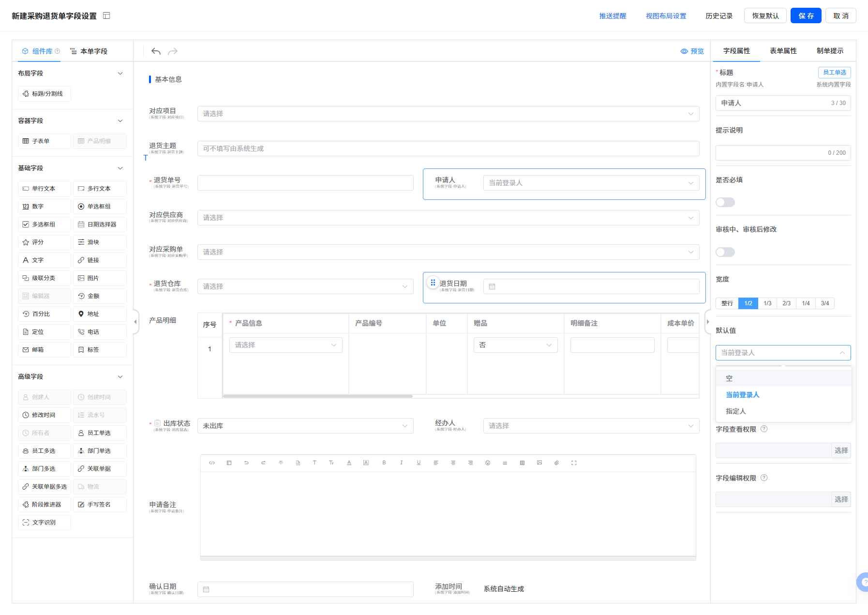The height and width of the screenshot is (615, 868).
Task: Click the italic icon in the remarks editor
Action: point(401,463)
